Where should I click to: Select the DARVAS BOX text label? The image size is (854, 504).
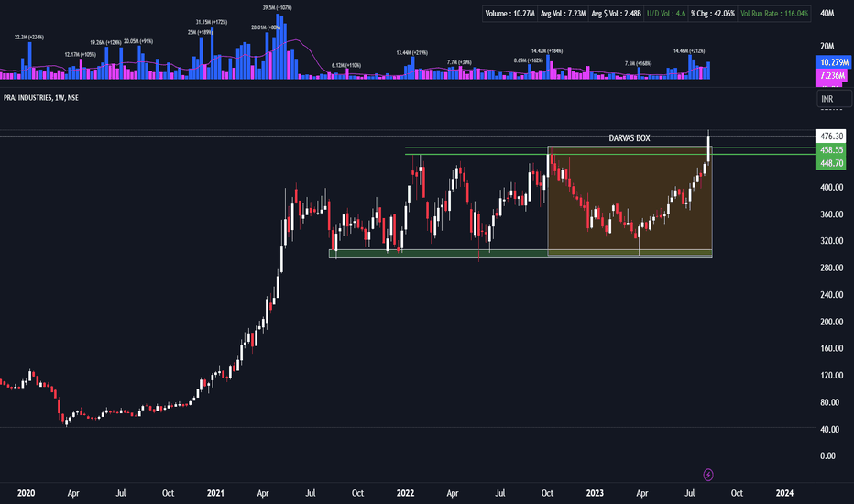[630, 137]
